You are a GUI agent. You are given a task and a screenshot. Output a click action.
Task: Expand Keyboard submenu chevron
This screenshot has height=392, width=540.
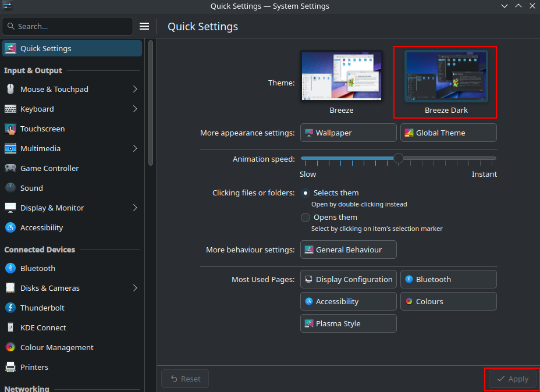click(135, 109)
